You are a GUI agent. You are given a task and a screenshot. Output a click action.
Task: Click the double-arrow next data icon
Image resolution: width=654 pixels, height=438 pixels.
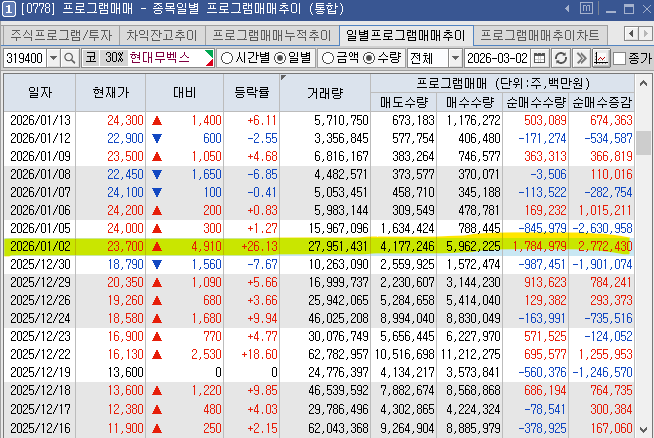pos(580,58)
